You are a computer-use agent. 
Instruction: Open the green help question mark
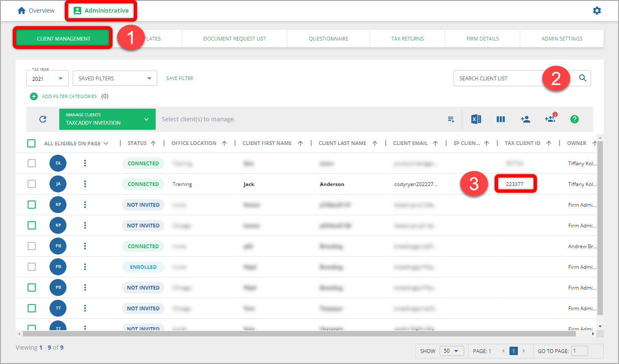574,119
